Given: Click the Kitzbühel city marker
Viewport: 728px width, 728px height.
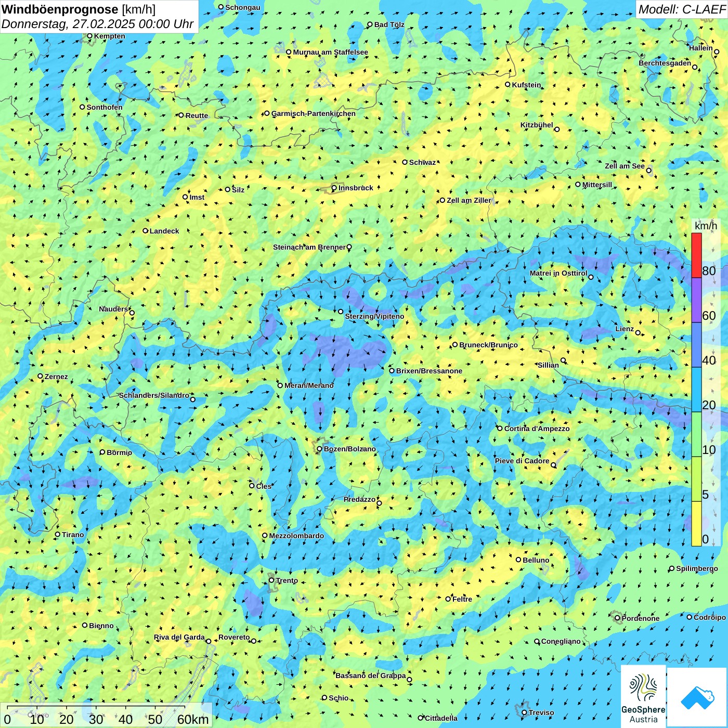Looking at the screenshot, I should point(557,129).
